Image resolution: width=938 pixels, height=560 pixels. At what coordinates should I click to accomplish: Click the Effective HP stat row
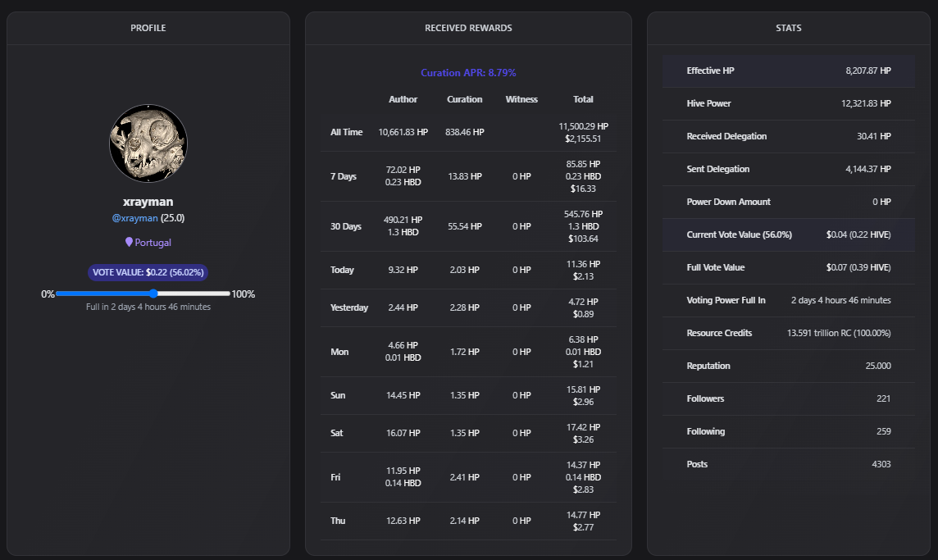click(788, 71)
